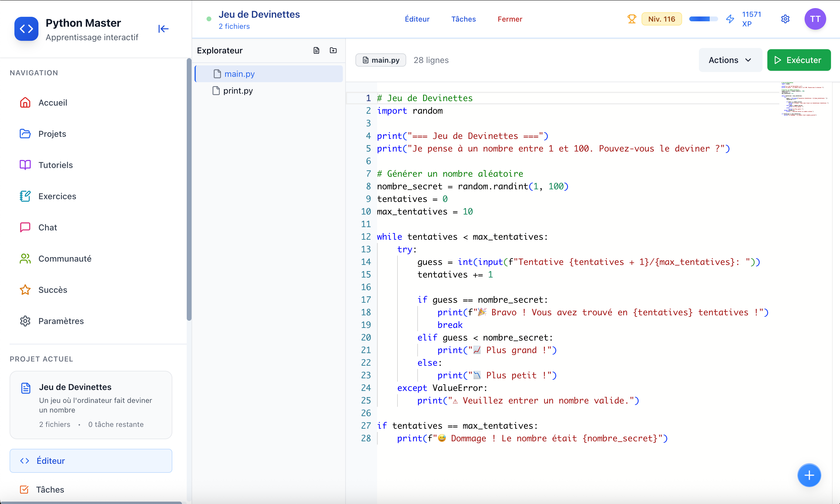
Task: Click Fermer to close project
Action: 510,19
